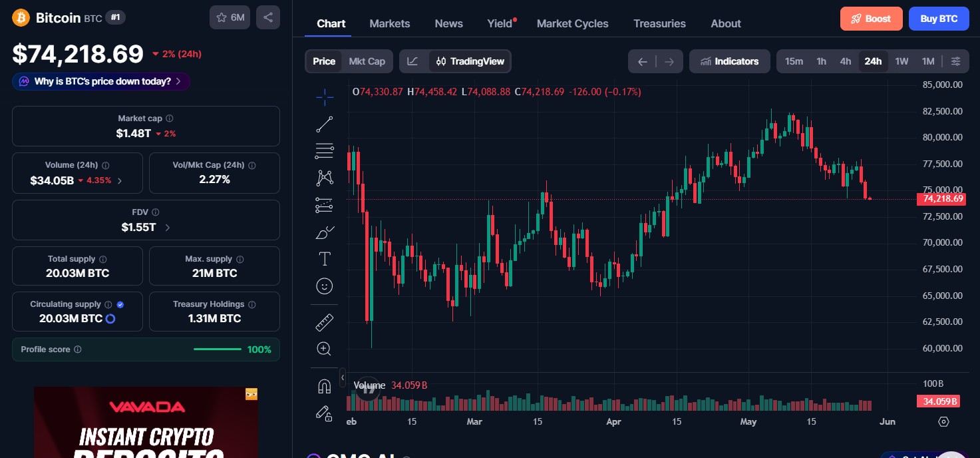Open the Fibonacci/horizontal lines tool
The width and height of the screenshot is (980, 458).
coord(325,151)
